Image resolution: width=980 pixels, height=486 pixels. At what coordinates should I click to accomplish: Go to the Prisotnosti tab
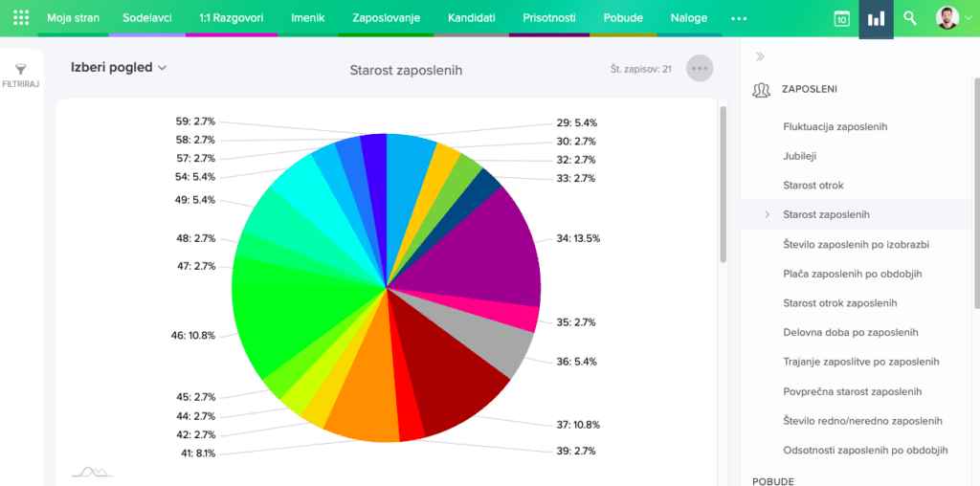[x=549, y=18]
